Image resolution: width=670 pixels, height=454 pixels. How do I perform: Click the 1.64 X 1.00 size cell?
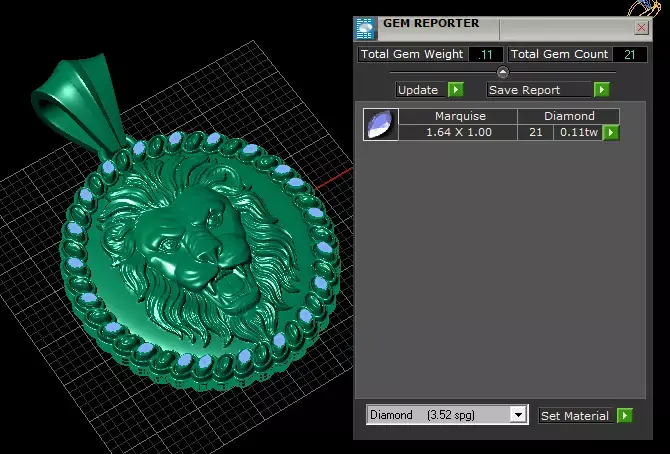click(x=459, y=133)
